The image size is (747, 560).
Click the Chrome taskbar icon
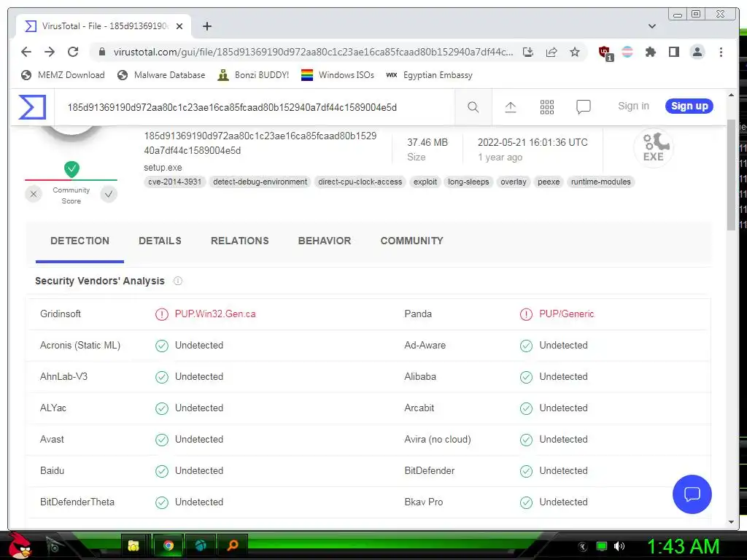(x=169, y=545)
